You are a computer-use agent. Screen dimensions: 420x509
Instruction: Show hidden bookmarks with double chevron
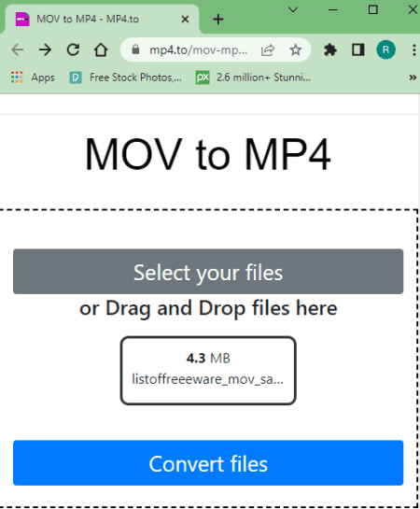point(413,78)
